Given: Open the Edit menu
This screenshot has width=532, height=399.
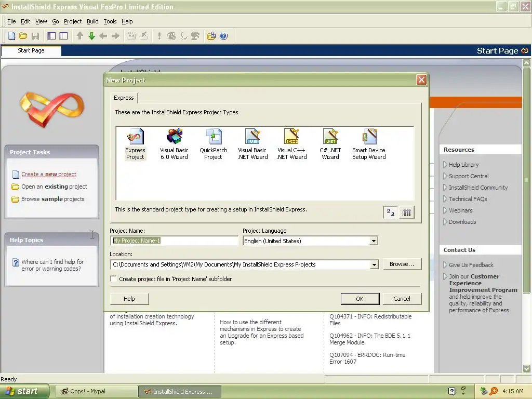Looking at the screenshot, I should click(x=25, y=21).
